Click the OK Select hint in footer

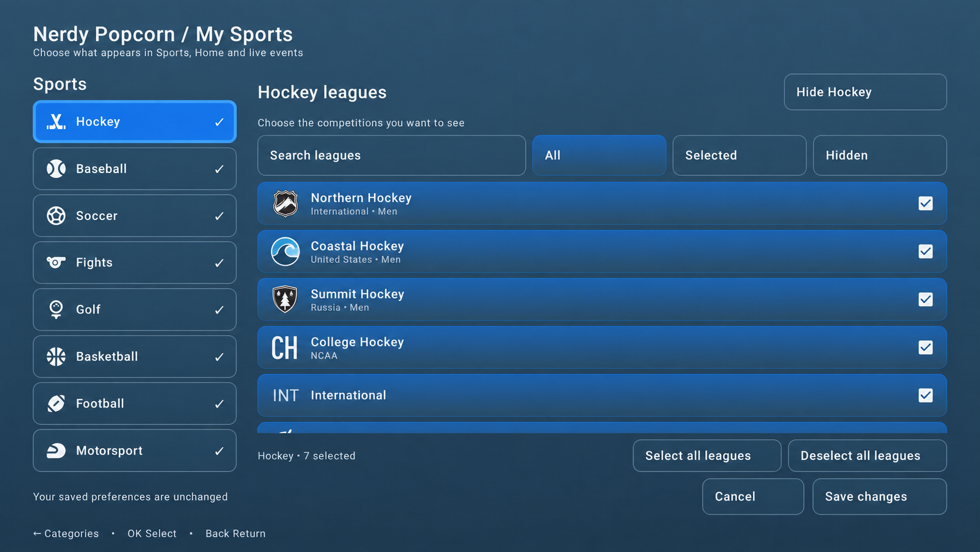152,534
